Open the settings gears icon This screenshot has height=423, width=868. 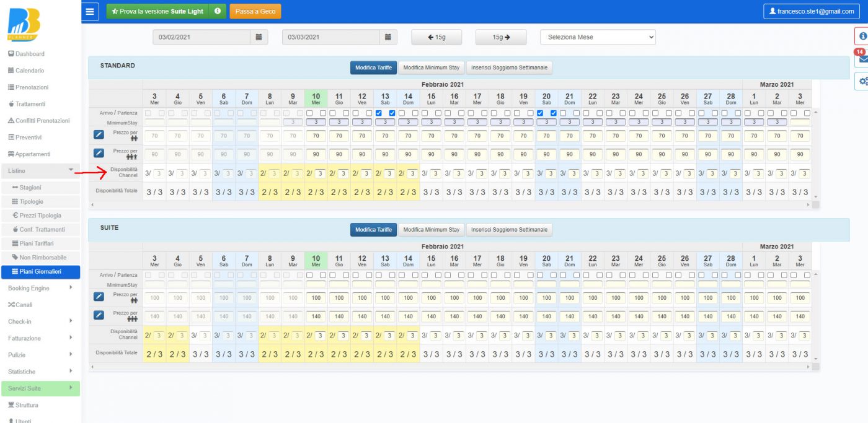click(x=862, y=81)
